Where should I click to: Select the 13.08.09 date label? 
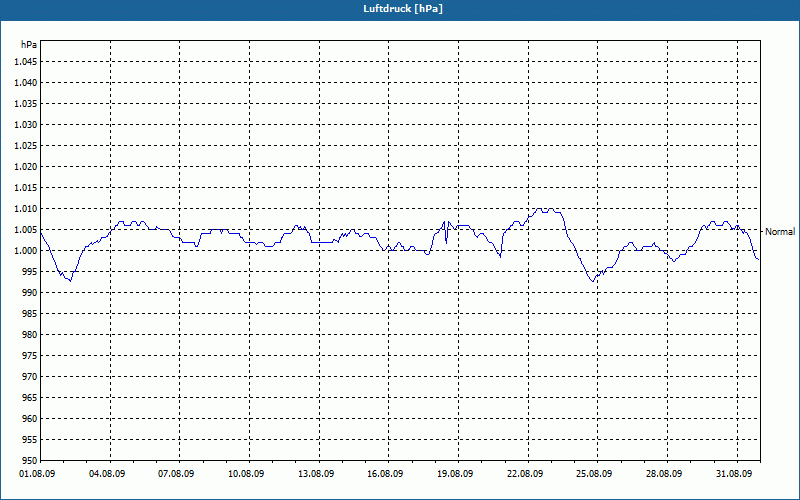click(316, 474)
